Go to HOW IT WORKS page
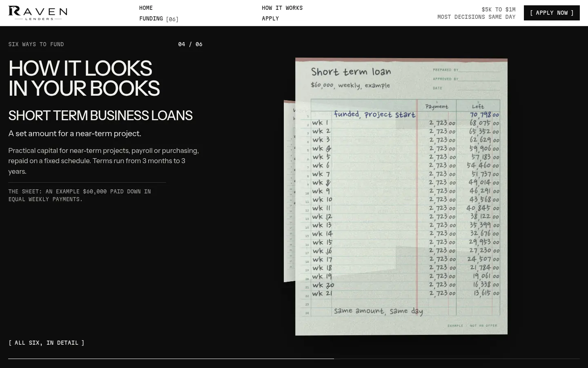Image resolution: width=588 pixels, height=368 pixels. coord(282,8)
